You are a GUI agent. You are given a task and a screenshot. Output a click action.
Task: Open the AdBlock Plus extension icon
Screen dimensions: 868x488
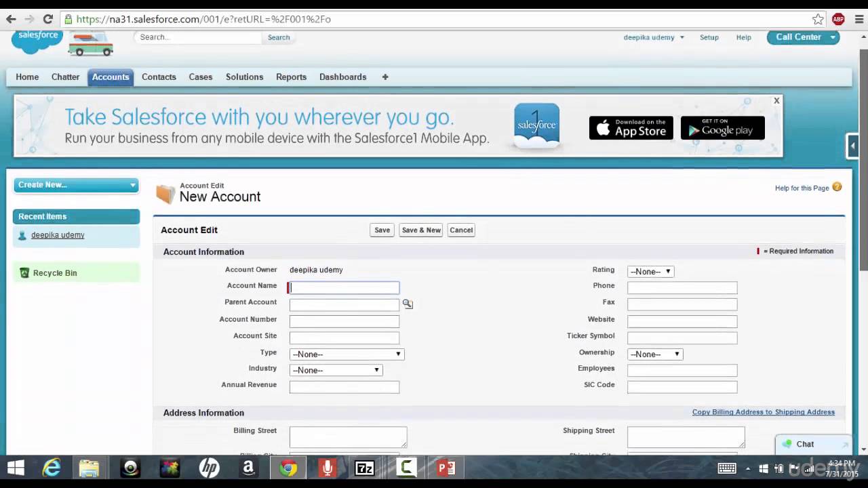click(838, 19)
